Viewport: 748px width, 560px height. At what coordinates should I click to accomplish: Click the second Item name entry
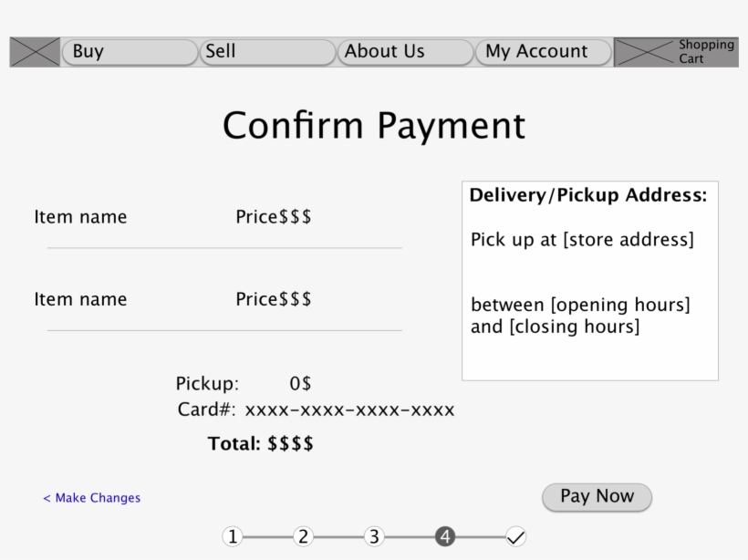tap(80, 299)
